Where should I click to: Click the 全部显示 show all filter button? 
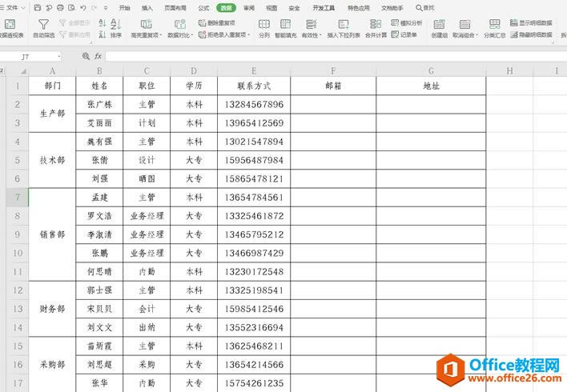(x=74, y=22)
